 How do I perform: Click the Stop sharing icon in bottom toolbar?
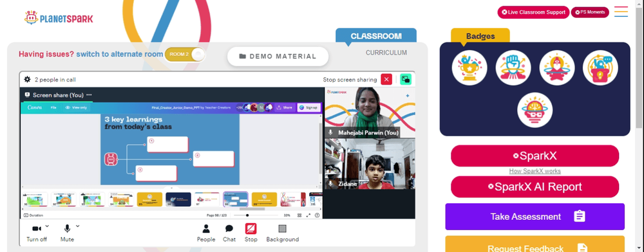pos(251,229)
